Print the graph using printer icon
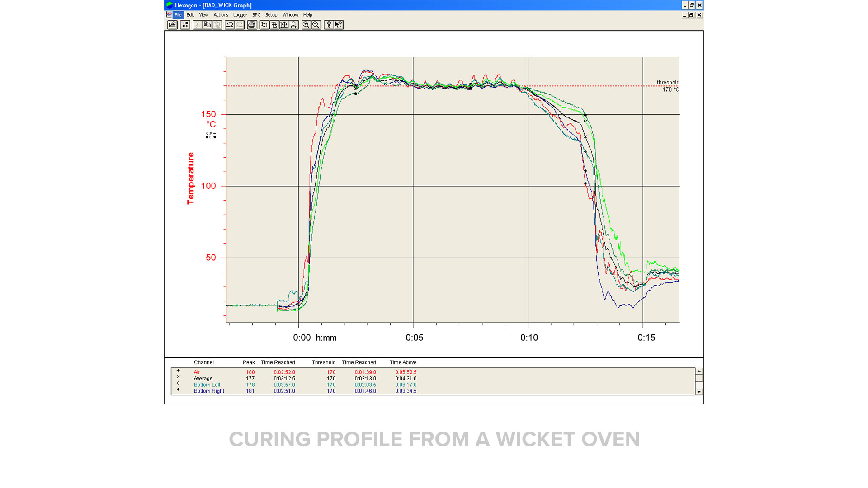 click(x=252, y=25)
